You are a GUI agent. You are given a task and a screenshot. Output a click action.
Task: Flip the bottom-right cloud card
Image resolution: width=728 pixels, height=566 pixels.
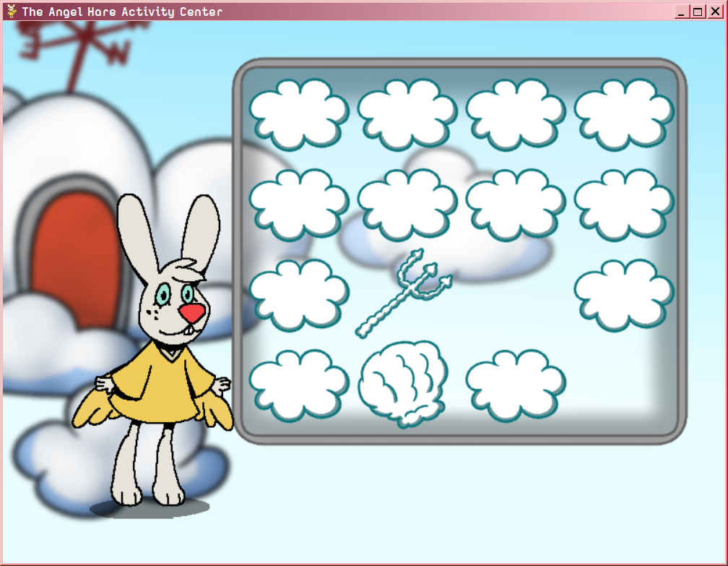515,383
